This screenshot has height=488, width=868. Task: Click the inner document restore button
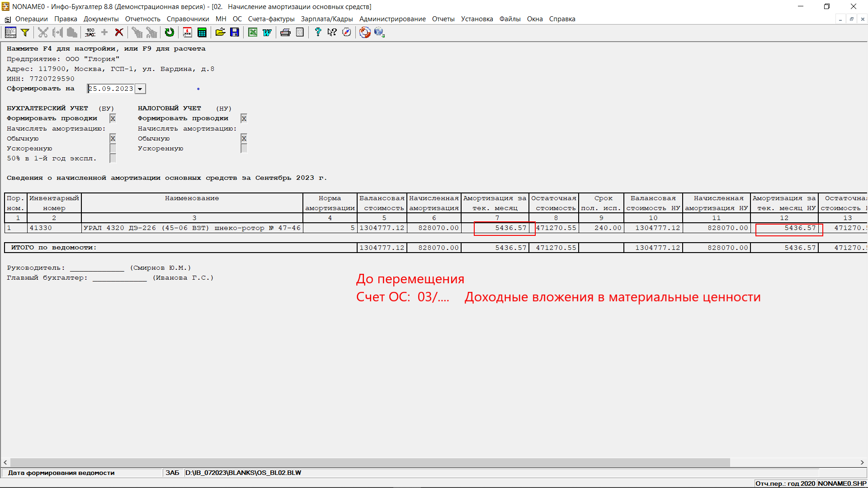click(x=851, y=19)
